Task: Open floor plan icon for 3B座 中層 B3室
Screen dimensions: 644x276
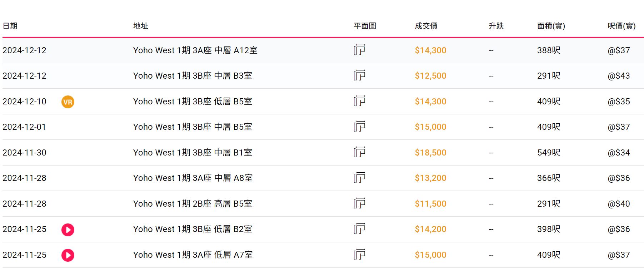Action: click(x=359, y=75)
